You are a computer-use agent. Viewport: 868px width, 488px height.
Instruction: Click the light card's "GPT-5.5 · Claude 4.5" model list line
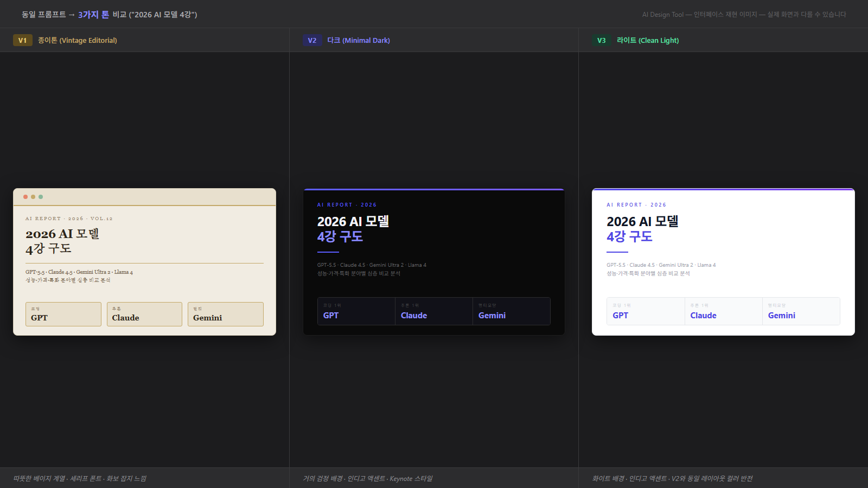click(661, 265)
